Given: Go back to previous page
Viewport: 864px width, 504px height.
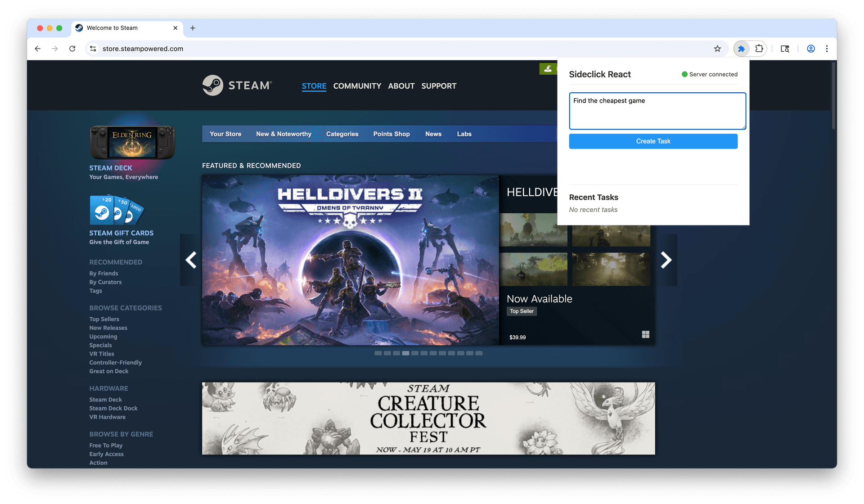Looking at the screenshot, I should coord(38,49).
